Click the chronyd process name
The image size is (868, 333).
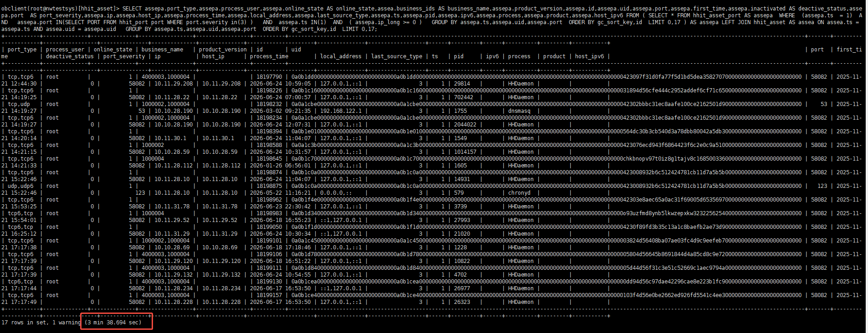pos(519,193)
